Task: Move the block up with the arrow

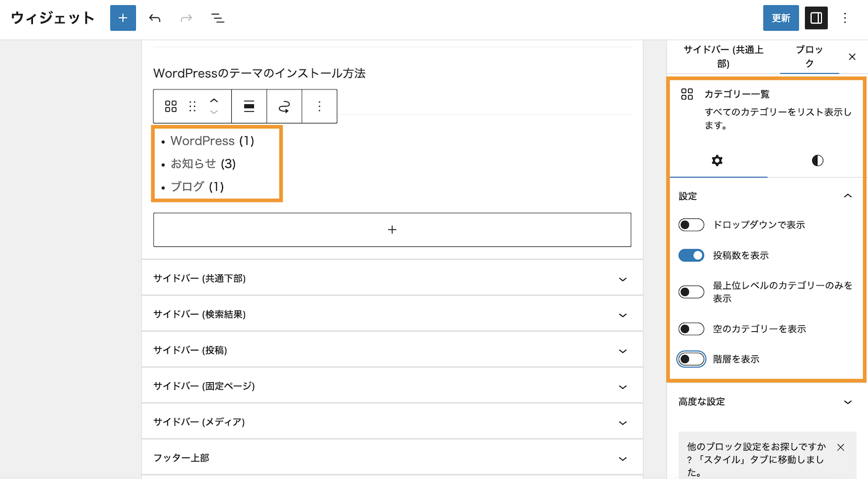Action: [214, 100]
